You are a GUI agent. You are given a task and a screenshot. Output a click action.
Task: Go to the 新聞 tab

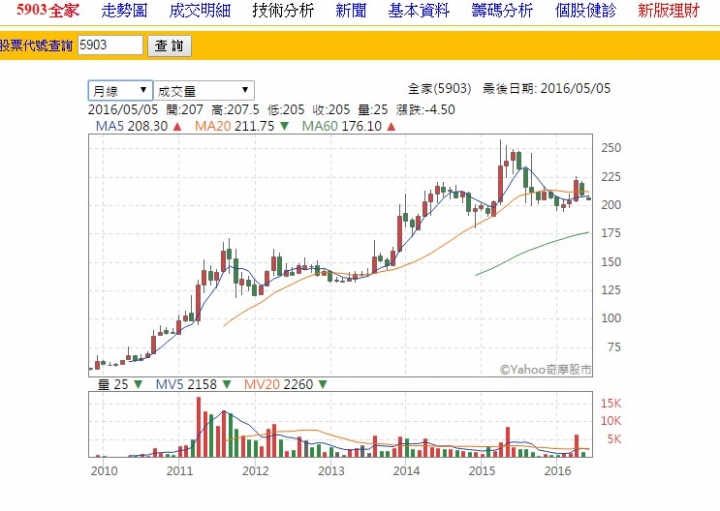(351, 11)
